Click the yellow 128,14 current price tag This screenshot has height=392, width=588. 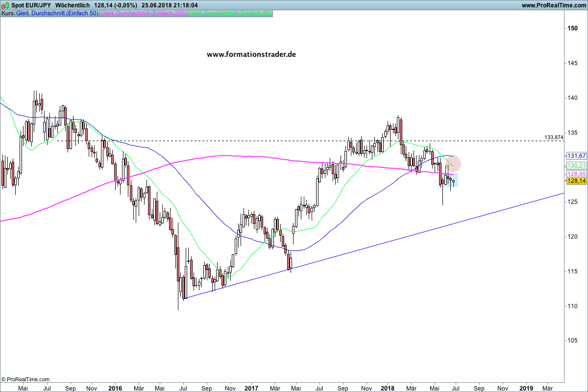[x=576, y=181]
